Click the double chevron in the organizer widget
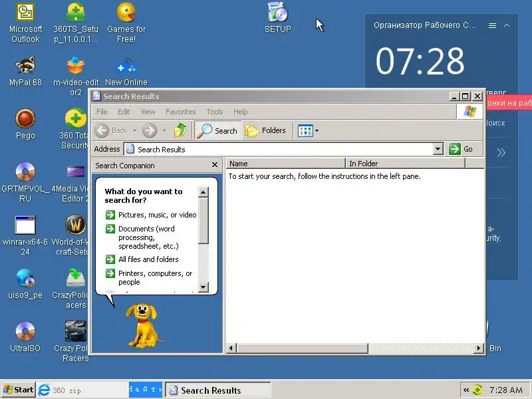 (x=501, y=153)
